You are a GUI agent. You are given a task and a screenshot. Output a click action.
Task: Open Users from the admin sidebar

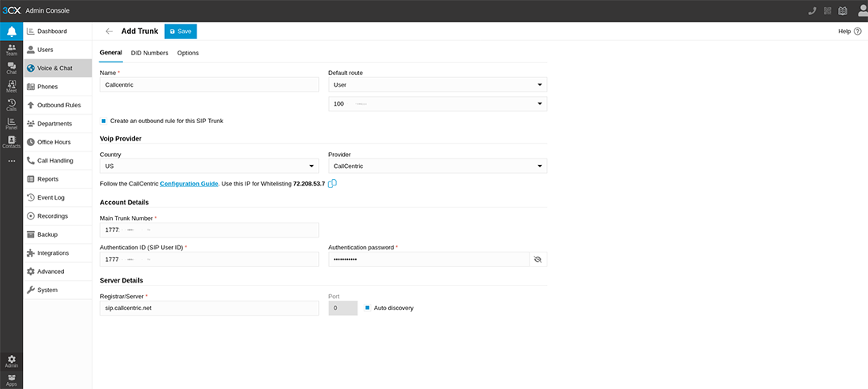tap(58, 50)
